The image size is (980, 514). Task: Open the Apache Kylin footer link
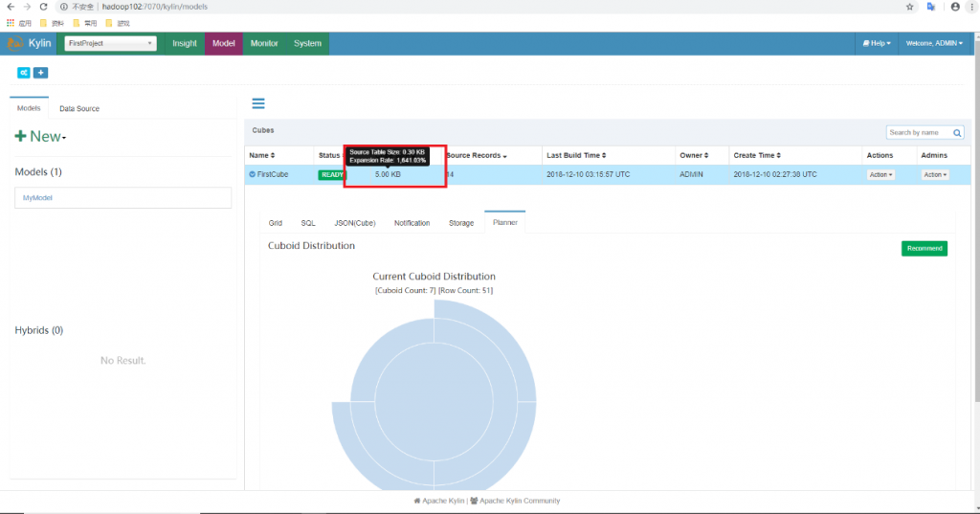[438, 501]
